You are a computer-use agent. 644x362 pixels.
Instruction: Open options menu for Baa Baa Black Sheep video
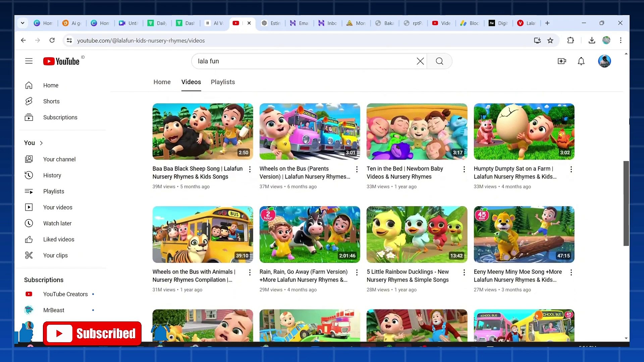tap(250, 169)
